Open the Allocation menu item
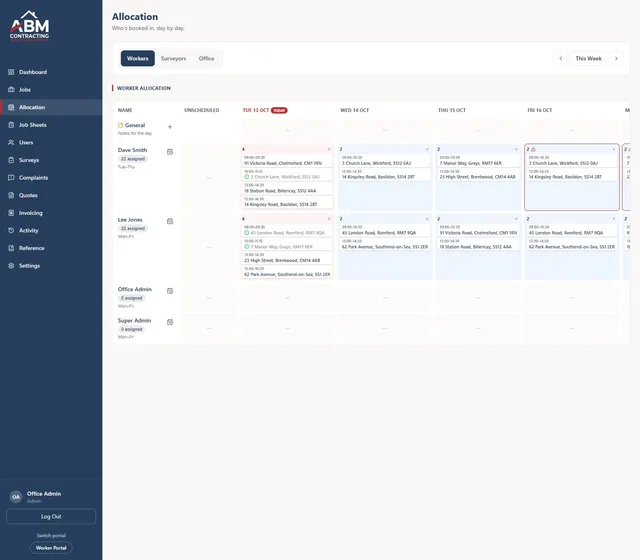The image size is (640, 560). [x=51, y=107]
